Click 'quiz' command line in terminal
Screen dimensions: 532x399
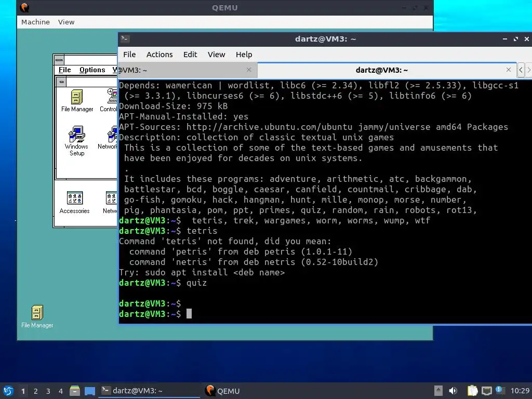pyautogui.click(x=163, y=283)
